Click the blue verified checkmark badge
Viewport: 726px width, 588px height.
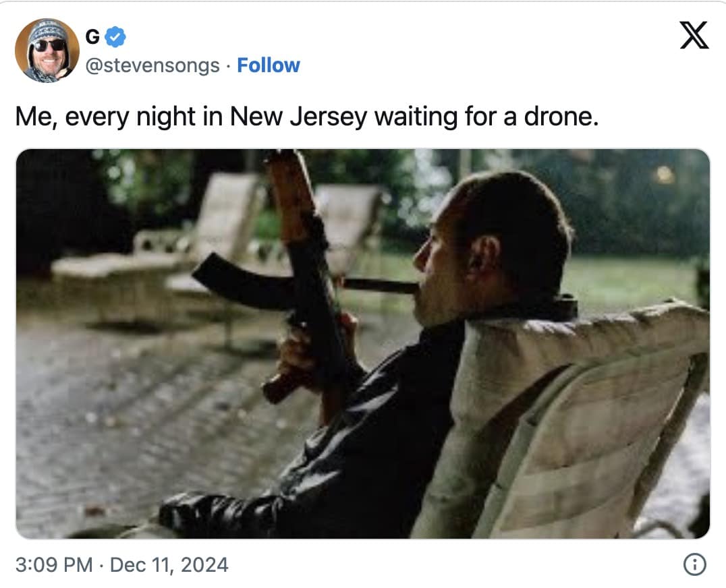tap(116, 38)
